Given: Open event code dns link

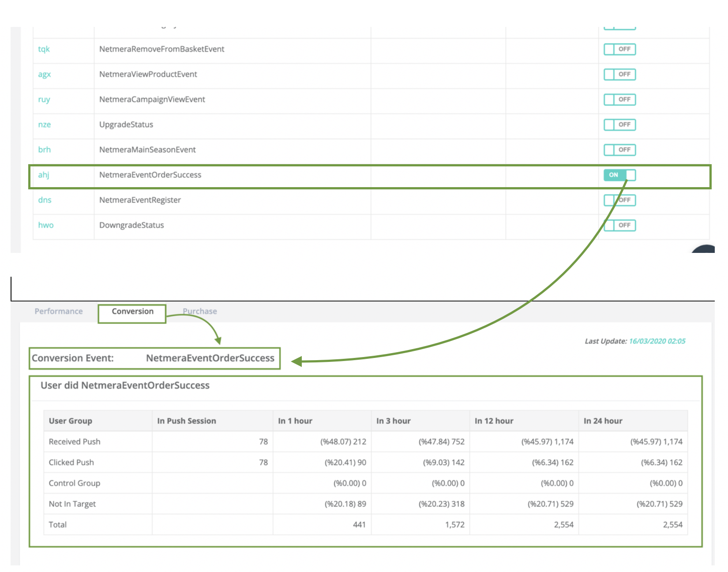Looking at the screenshot, I should [45, 200].
